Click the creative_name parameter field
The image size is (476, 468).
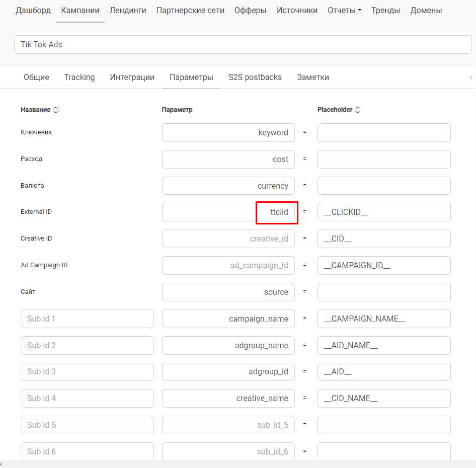pos(228,398)
